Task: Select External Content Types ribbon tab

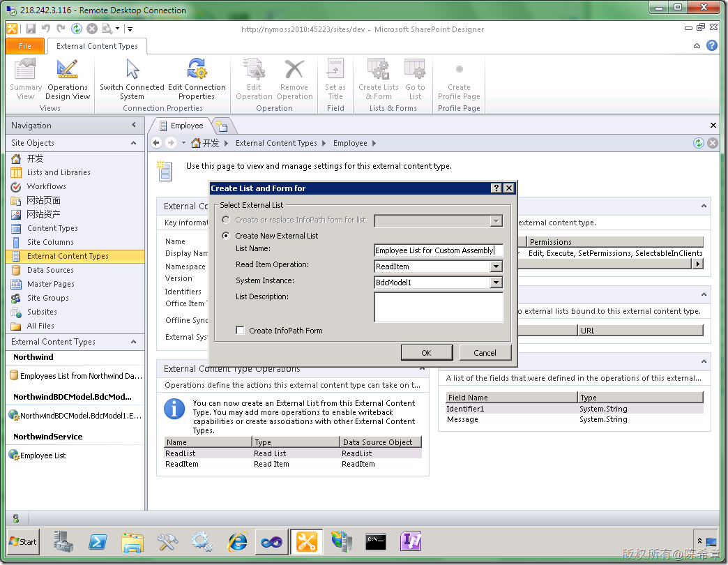Action: 97,46
